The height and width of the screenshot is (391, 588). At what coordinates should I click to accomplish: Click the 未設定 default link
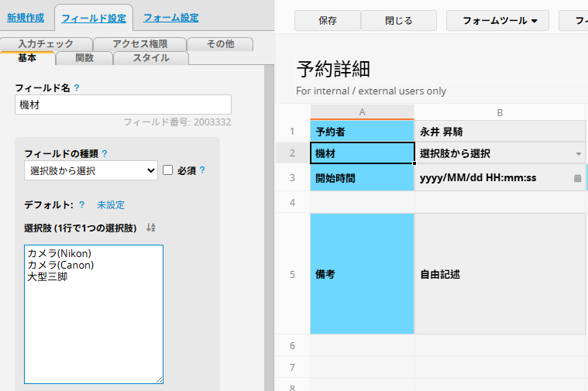click(111, 205)
